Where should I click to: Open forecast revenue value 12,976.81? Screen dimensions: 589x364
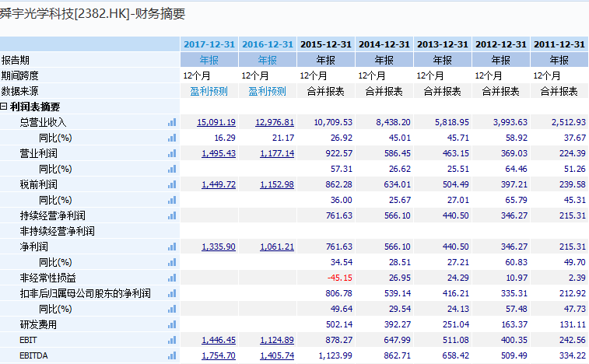275,122
